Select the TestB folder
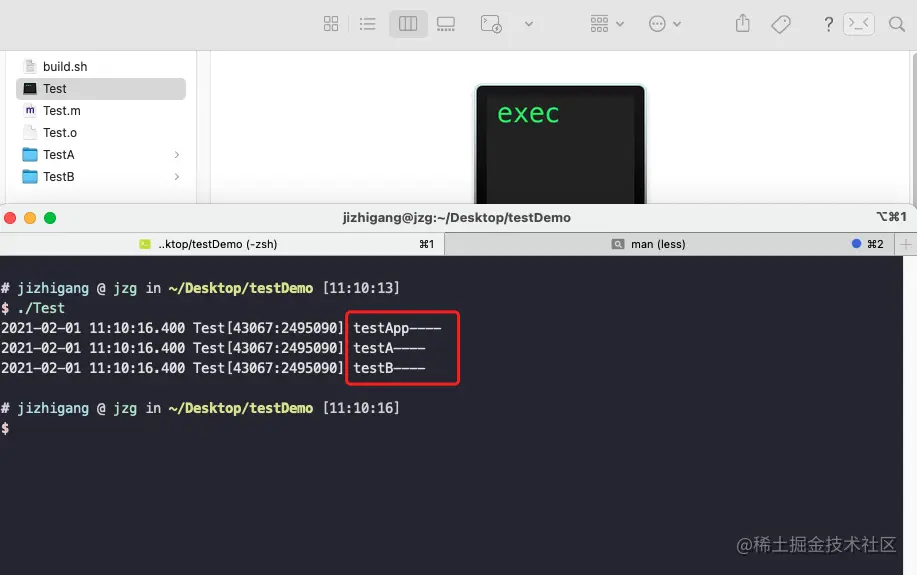This screenshot has width=917, height=575. coord(101,177)
